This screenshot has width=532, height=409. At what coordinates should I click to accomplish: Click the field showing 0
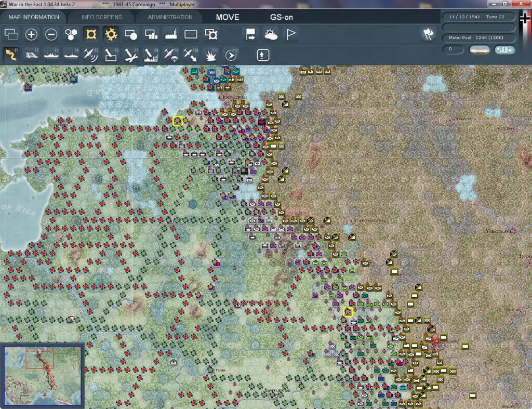[x=453, y=49]
